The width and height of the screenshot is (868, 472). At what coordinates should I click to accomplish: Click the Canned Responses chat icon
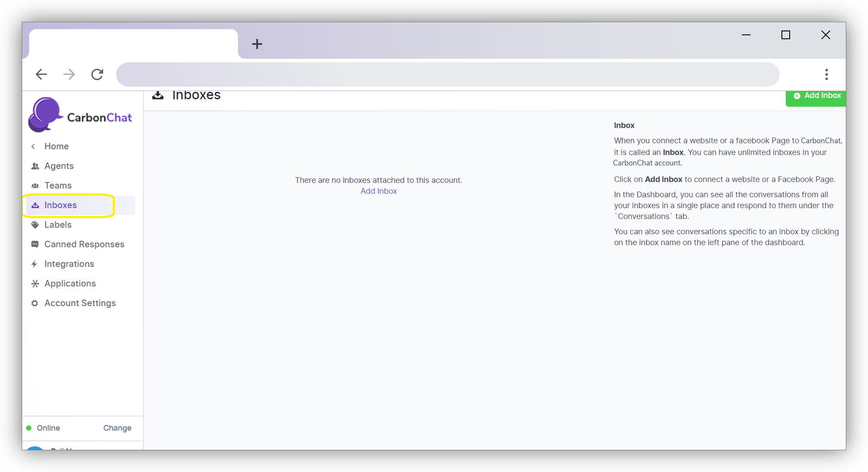pos(35,244)
